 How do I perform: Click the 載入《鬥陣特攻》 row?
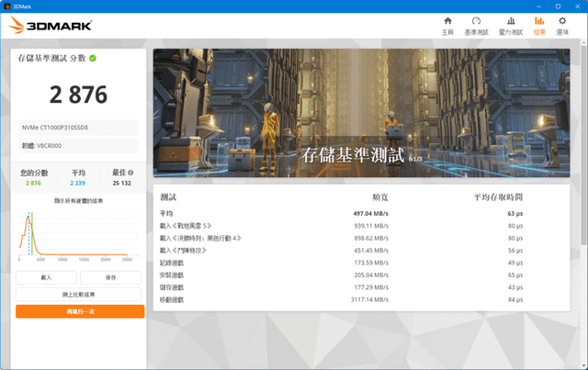click(341, 251)
